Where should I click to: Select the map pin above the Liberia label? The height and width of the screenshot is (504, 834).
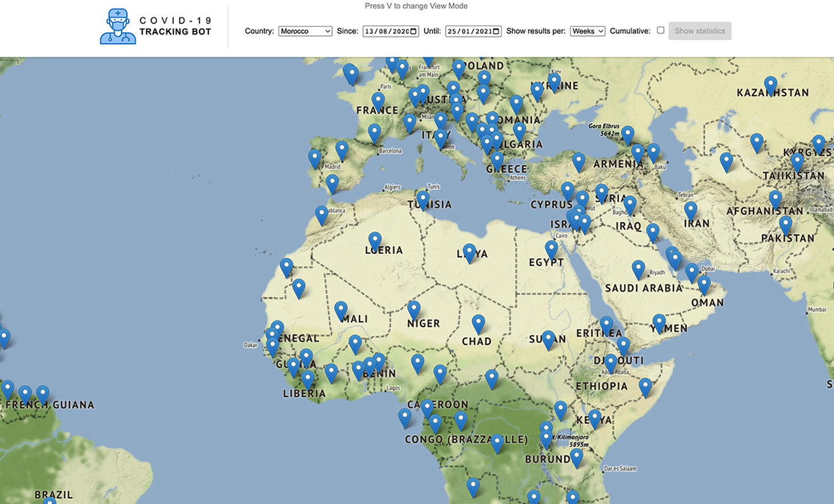point(308,380)
